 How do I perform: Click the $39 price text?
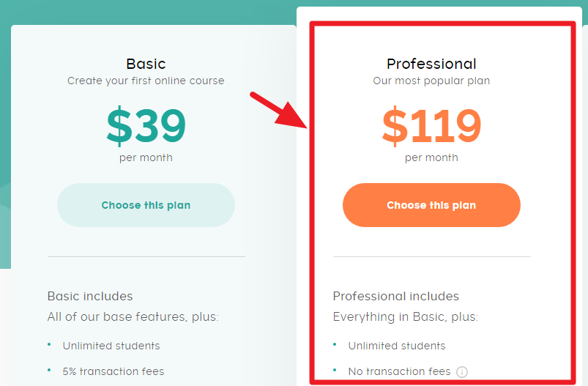click(x=146, y=126)
